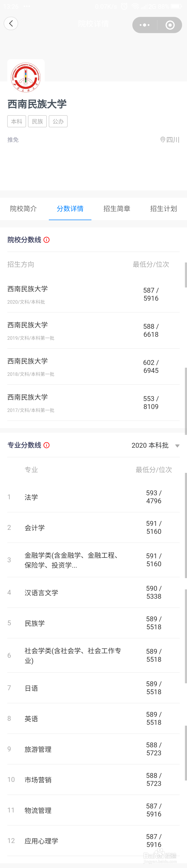Open the 招生简章 tab
187x868 pixels.
point(117,208)
